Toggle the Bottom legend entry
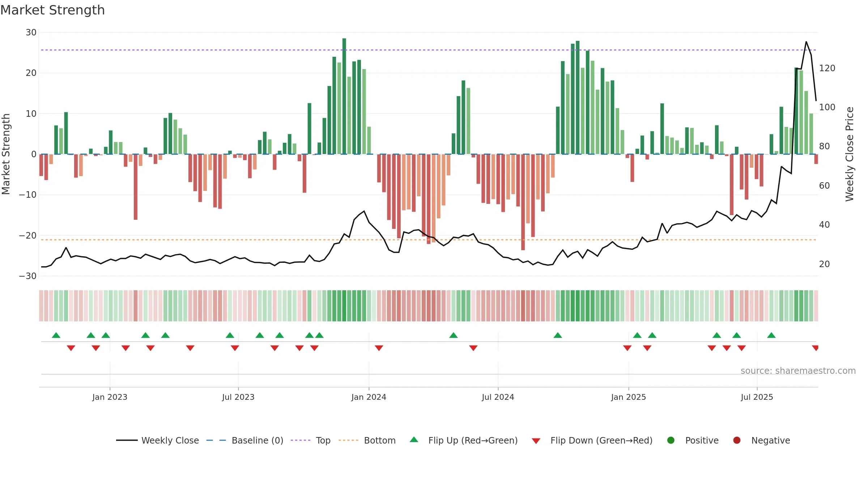The height and width of the screenshot is (488, 868). (367, 440)
